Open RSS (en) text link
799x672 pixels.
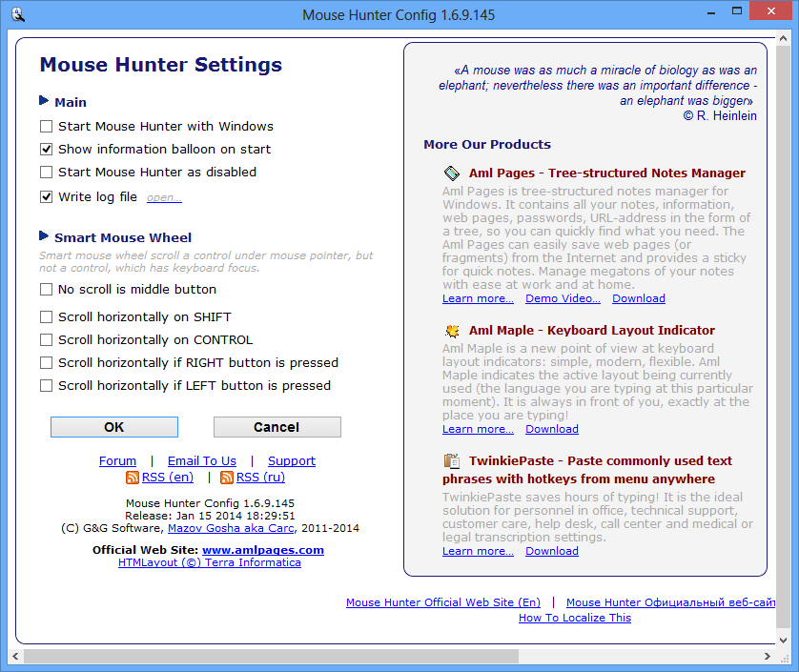click(168, 478)
